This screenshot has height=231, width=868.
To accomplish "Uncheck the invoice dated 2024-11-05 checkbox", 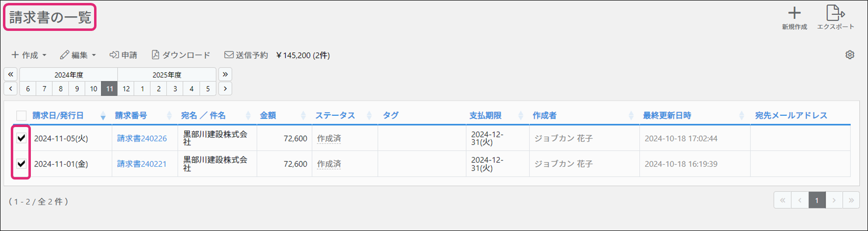I will pos(21,138).
